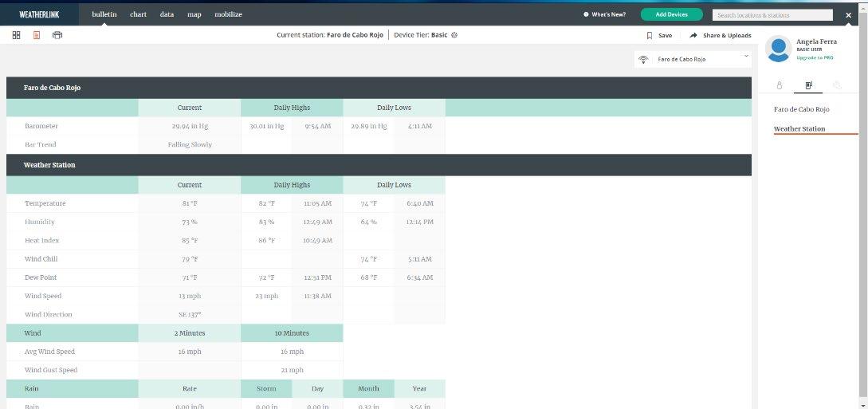Close the search panel with X icon
868x409 pixels.
tap(848, 15)
